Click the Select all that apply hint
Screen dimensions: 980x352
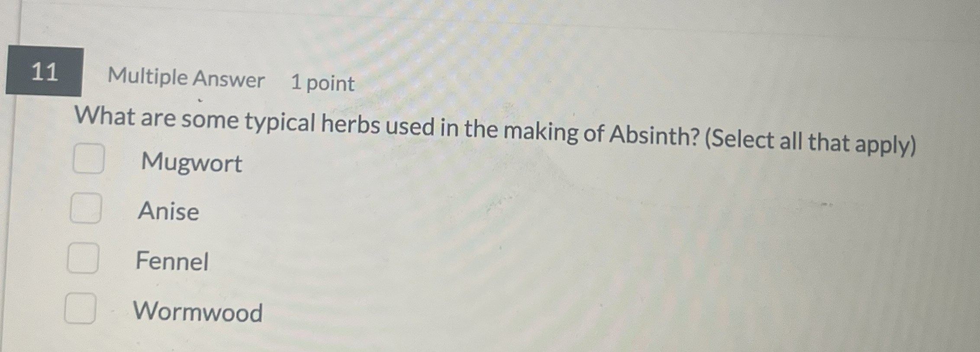point(810,143)
